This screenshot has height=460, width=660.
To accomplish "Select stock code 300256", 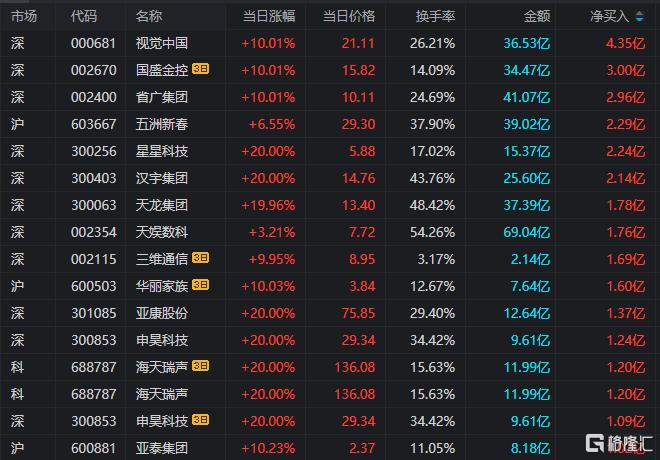I will point(93,151).
